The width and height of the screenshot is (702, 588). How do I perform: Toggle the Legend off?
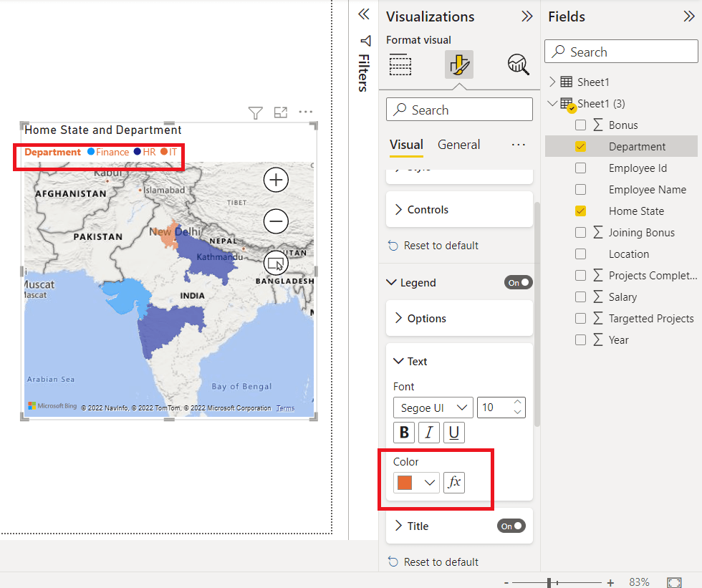pyautogui.click(x=518, y=282)
